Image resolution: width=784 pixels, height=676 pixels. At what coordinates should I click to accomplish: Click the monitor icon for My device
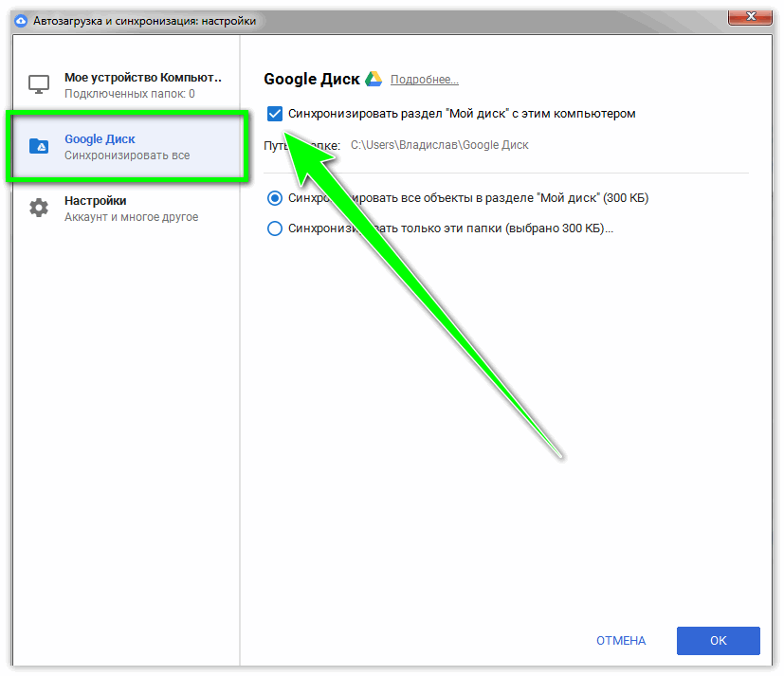pos(39,84)
